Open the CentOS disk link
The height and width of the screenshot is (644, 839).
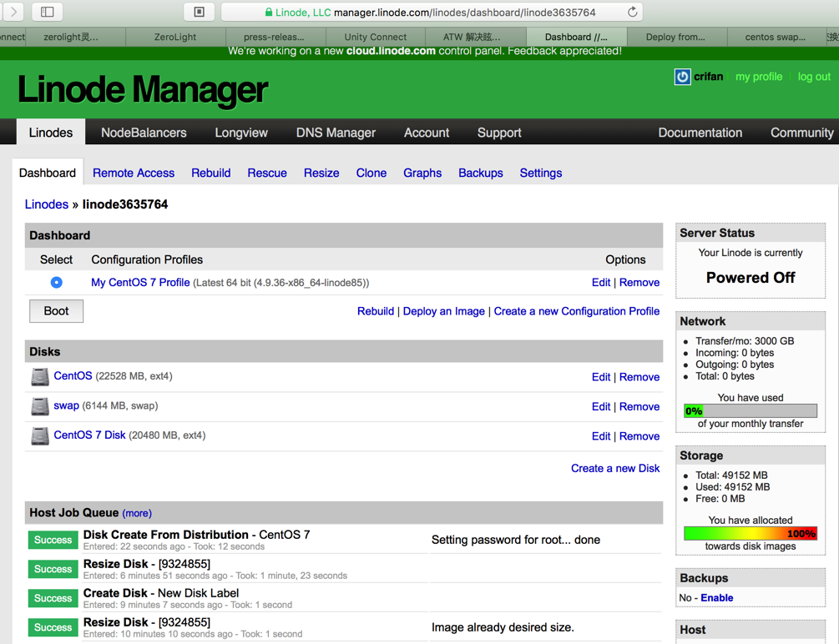coord(73,376)
